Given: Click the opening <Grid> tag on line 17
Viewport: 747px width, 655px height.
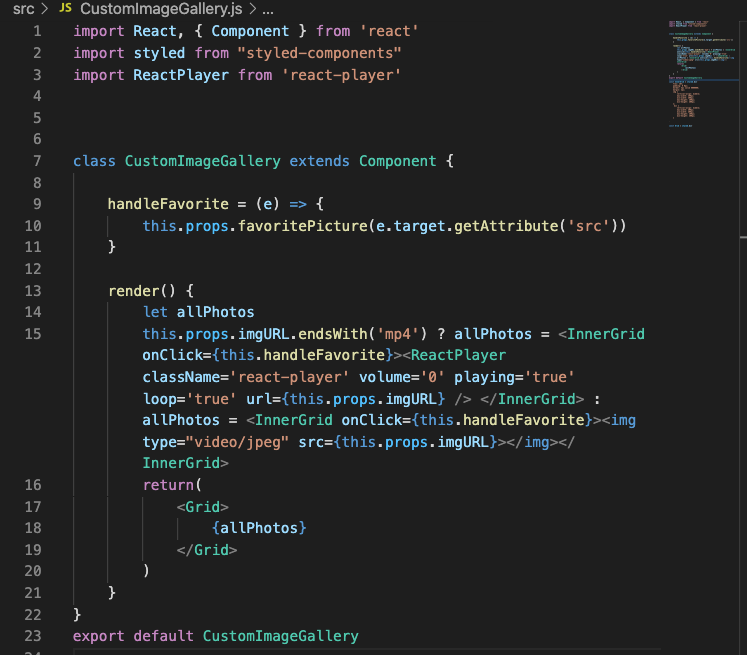Looking at the screenshot, I should coord(202,507).
